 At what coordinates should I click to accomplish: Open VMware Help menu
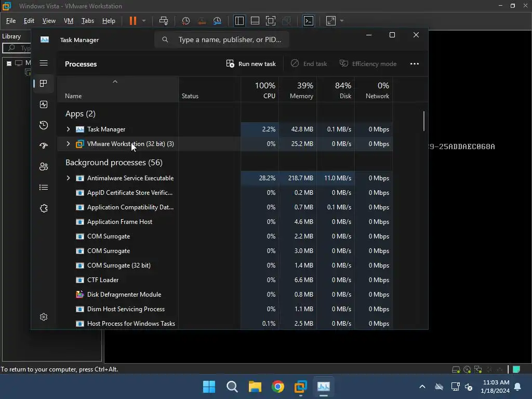click(109, 21)
